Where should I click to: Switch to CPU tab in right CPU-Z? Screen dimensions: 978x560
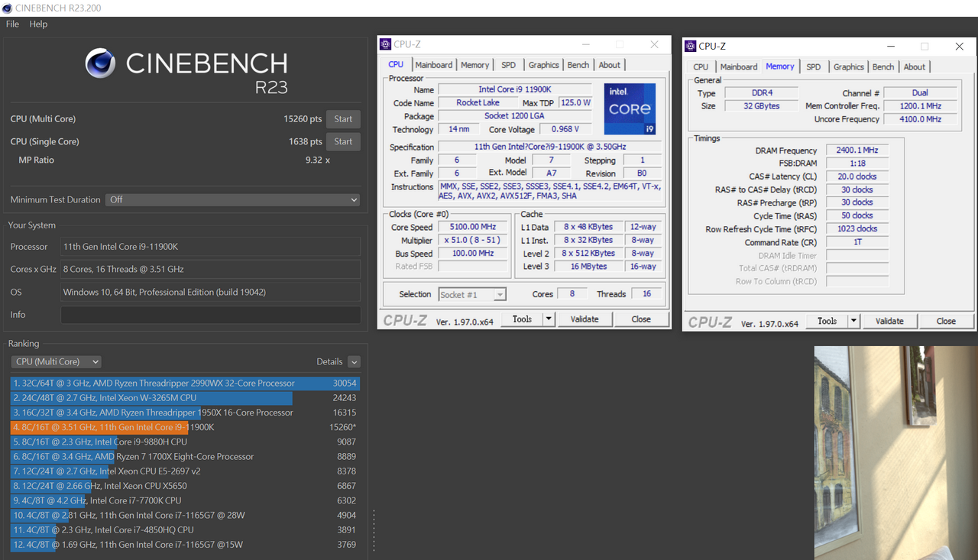click(x=701, y=67)
